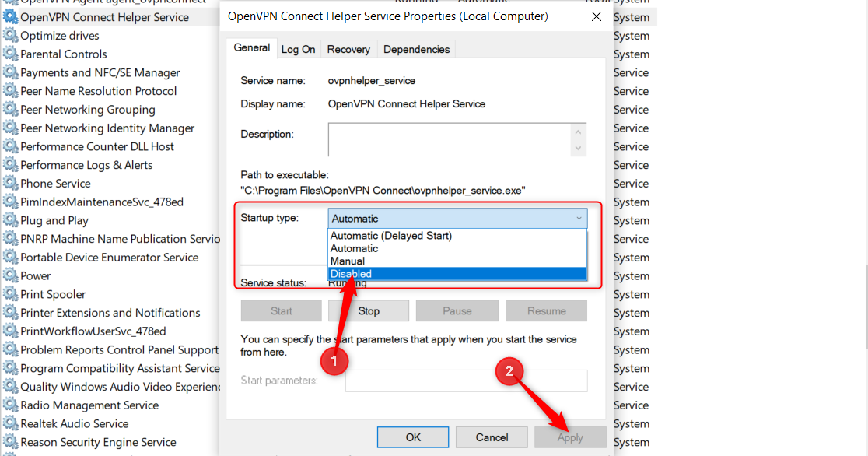Select Peer Networking Identity Manager gear icon
868x456 pixels.
11,128
